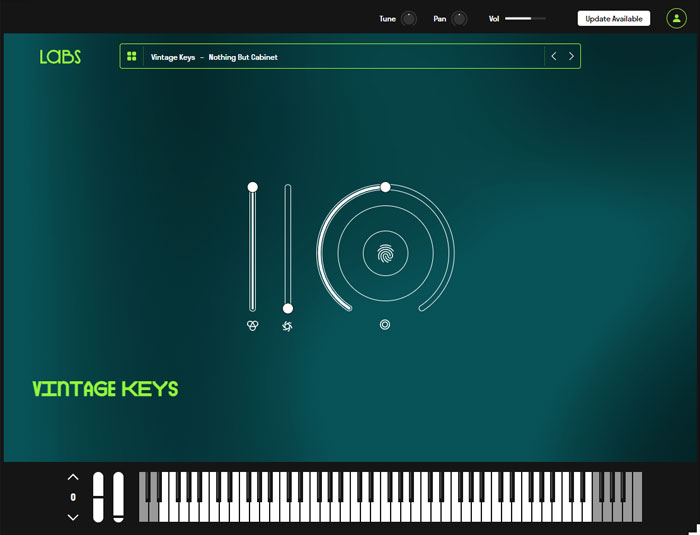
Task: Click the LABS logo
Action: pyautogui.click(x=60, y=57)
